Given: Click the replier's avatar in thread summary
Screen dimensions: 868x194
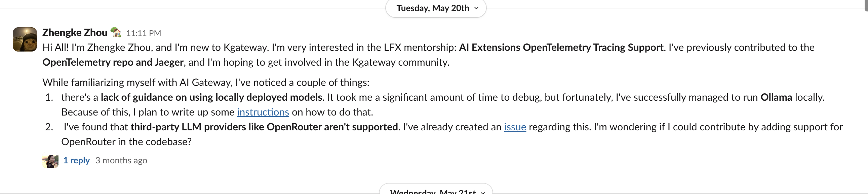Looking at the screenshot, I should click(50, 161).
